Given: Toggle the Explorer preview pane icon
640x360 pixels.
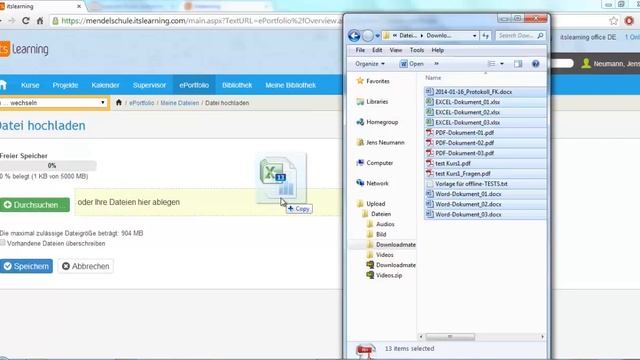Looking at the screenshot, I should click(518, 64).
